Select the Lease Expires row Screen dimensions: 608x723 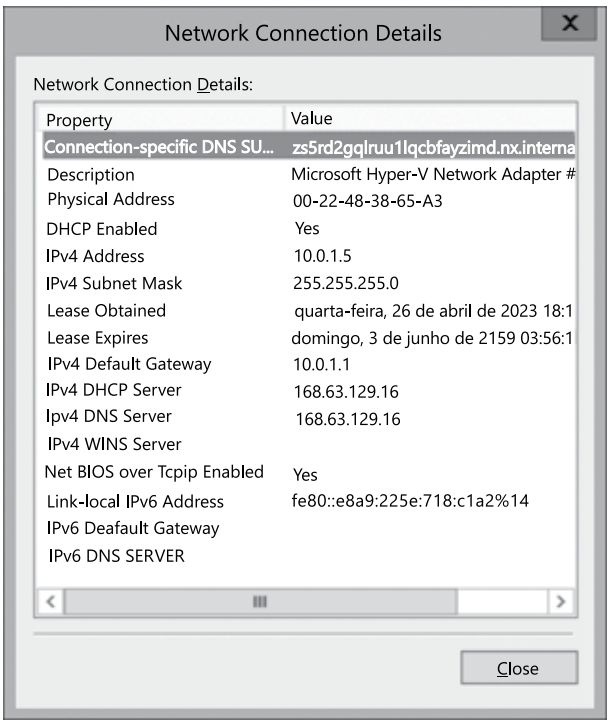[102, 337]
